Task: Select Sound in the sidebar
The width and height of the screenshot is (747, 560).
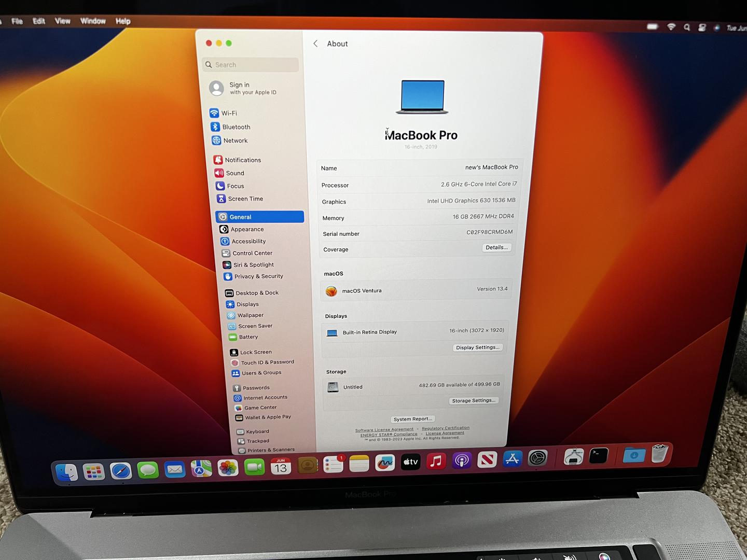Action: pyautogui.click(x=229, y=173)
